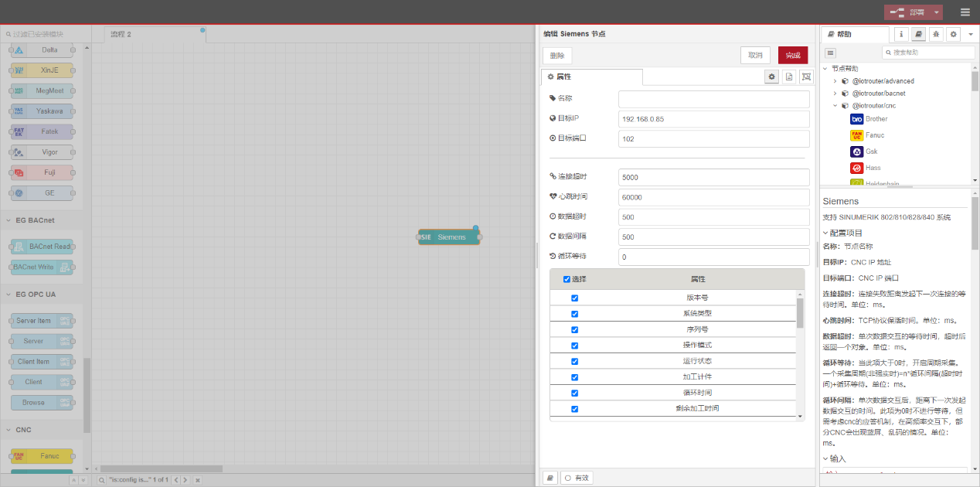Viewport: 980px width, 487px height.
Task: Open the debug messages bug icon
Action: click(936, 34)
